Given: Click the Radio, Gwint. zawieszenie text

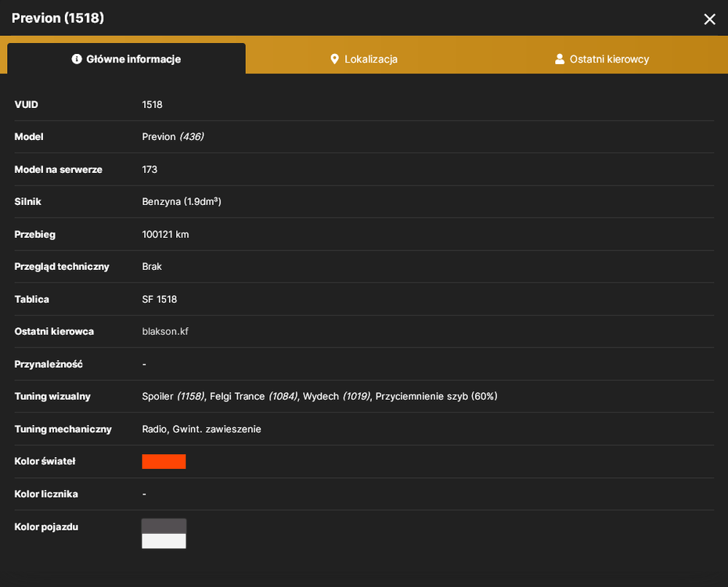Looking at the screenshot, I should click(x=201, y=429).
